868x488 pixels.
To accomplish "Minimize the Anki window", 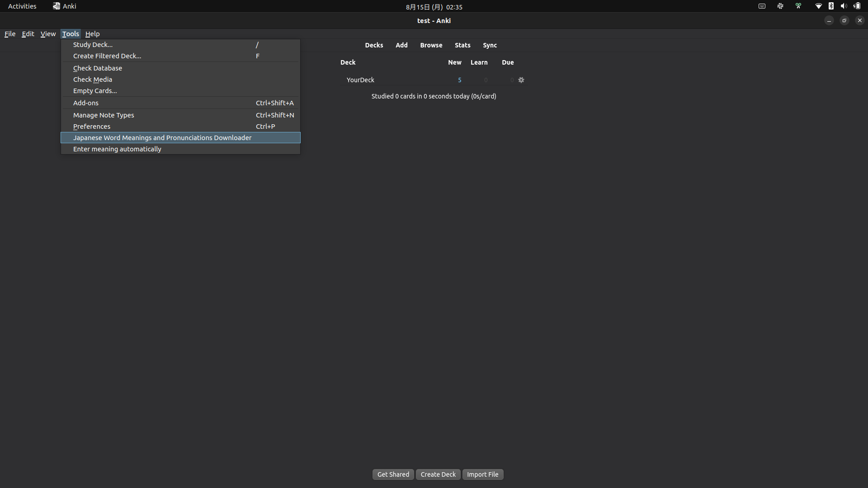I will click(829, 20).
